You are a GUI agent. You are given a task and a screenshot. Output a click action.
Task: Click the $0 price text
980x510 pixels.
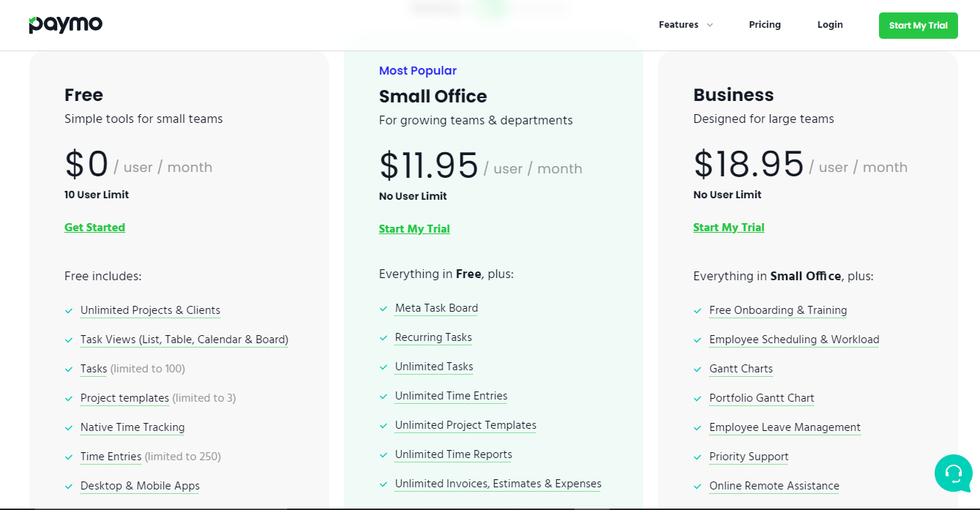click(x=86, y=164)
